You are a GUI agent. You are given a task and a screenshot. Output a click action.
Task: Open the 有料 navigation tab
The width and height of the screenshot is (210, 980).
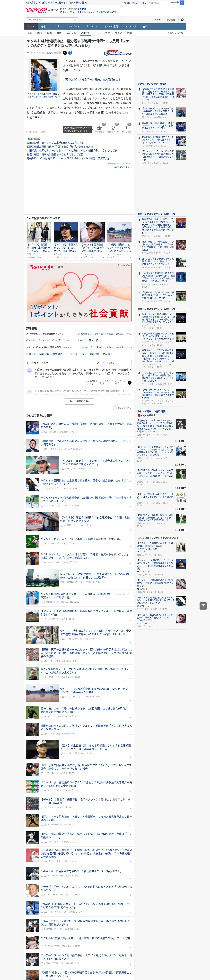point(145,27)
